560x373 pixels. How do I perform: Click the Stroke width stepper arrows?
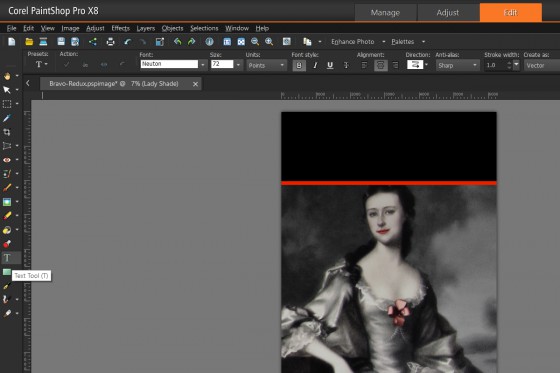point(509,65)
